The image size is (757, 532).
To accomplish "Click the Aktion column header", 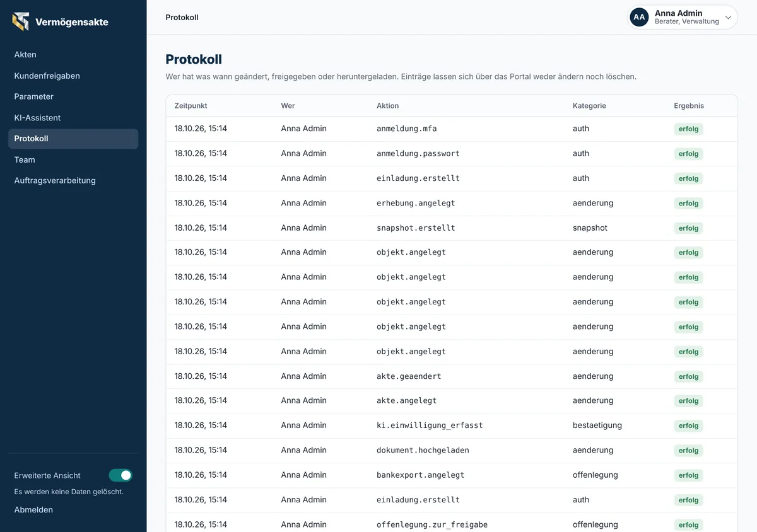I will coord(388,106).
